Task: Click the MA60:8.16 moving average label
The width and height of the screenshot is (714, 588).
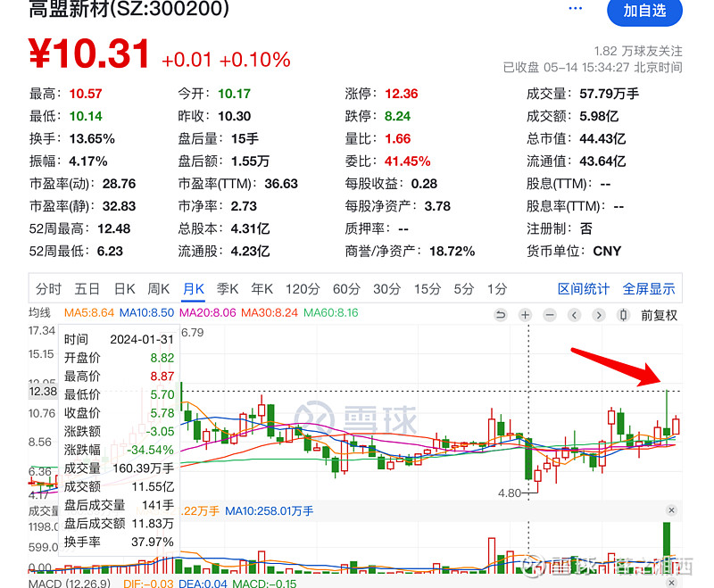Action: (x=331, y=312)
